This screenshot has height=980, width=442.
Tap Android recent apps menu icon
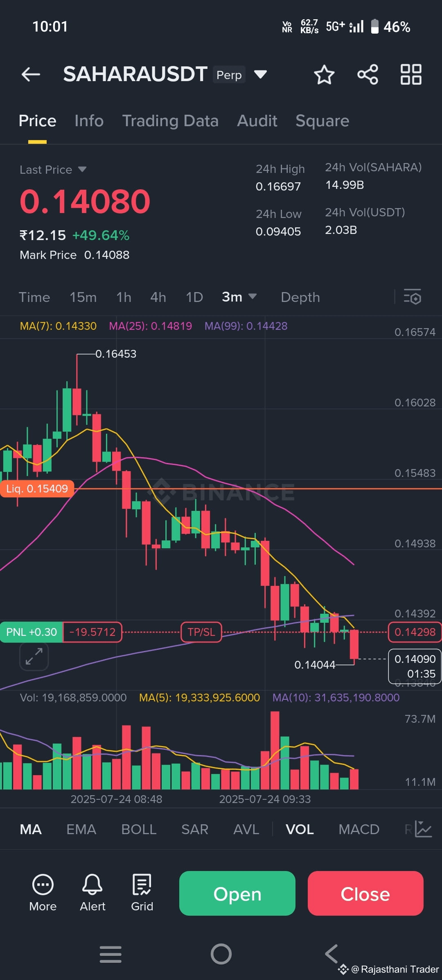click(110, 954)
